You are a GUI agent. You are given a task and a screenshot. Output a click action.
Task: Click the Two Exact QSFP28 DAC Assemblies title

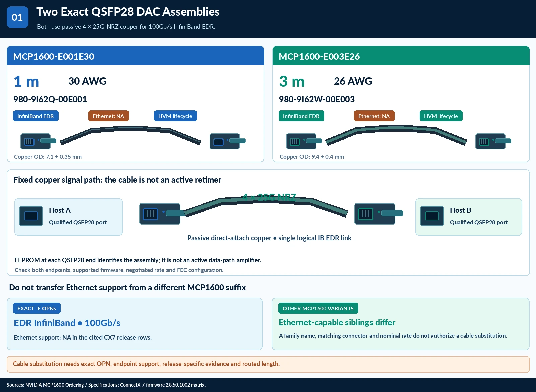click(x=128, y=12)
